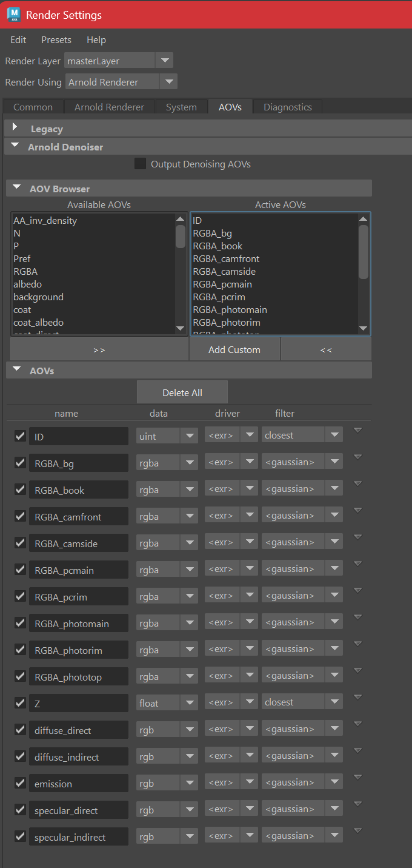Switch to the Common tab
The width and height of the screenshot is (412, 868).
click(x=33, y=107)
